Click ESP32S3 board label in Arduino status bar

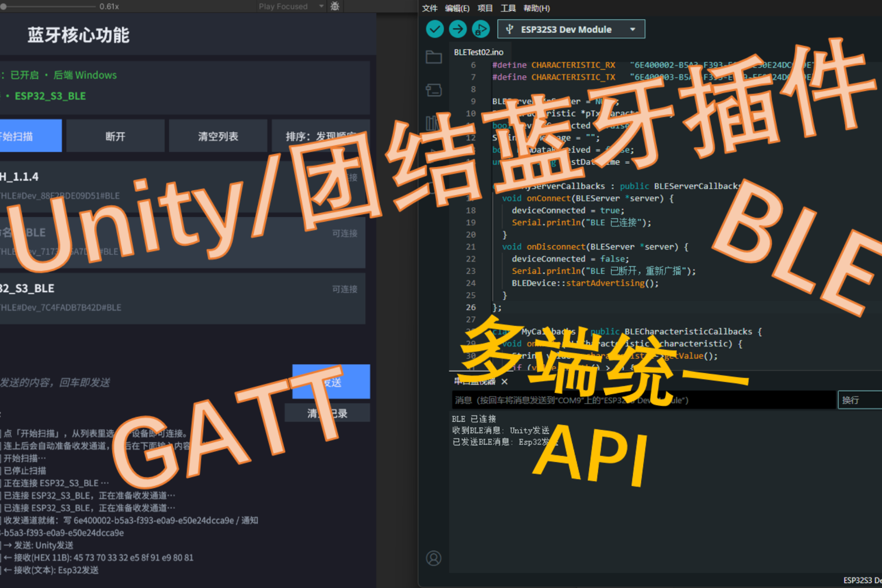click(x=862, y=580)
